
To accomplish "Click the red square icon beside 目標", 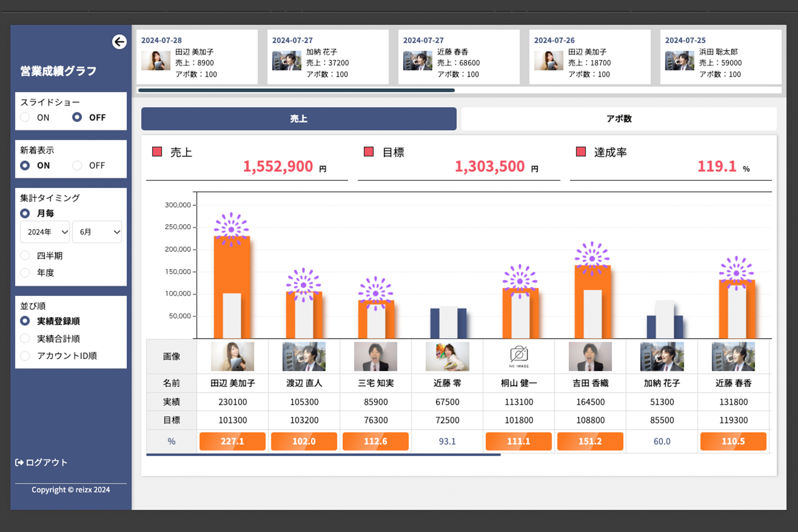I will pos(368,152).
